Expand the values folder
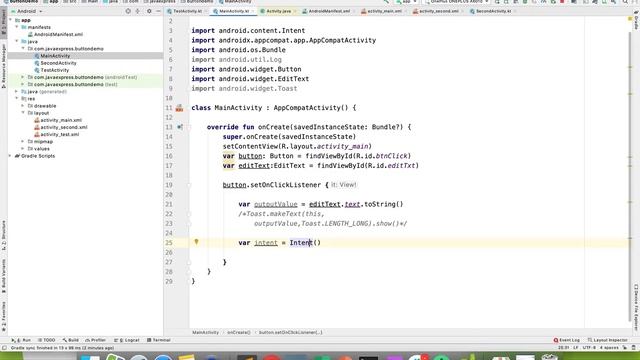This screenshot has height=360, width=640. pyautogui.click(x=23, y=149)
